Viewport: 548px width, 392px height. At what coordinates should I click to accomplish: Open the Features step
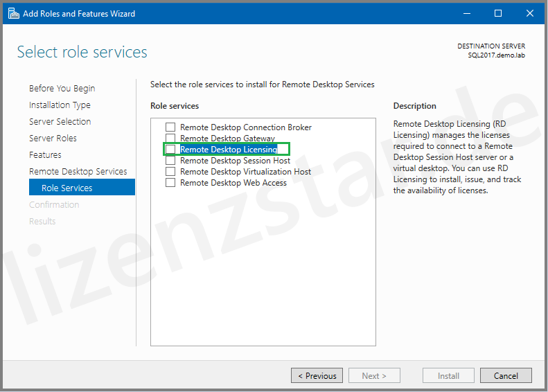click(45, 155)
